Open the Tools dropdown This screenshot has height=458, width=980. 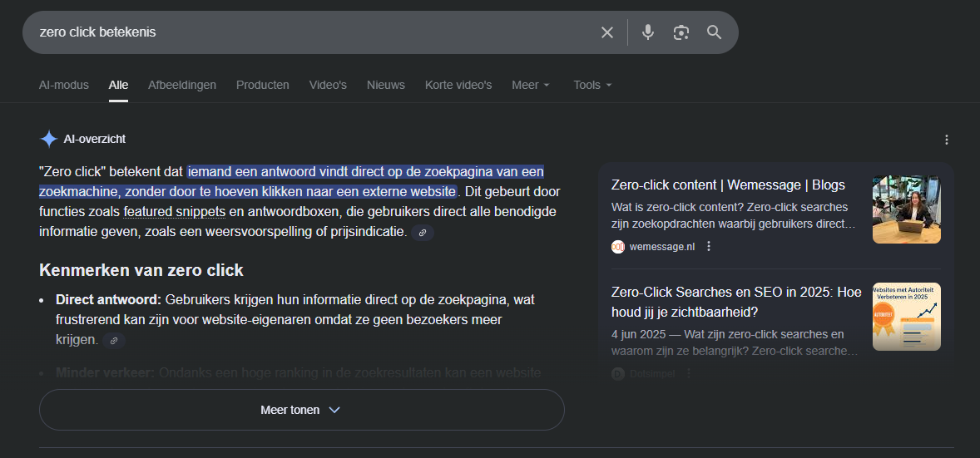592,85
